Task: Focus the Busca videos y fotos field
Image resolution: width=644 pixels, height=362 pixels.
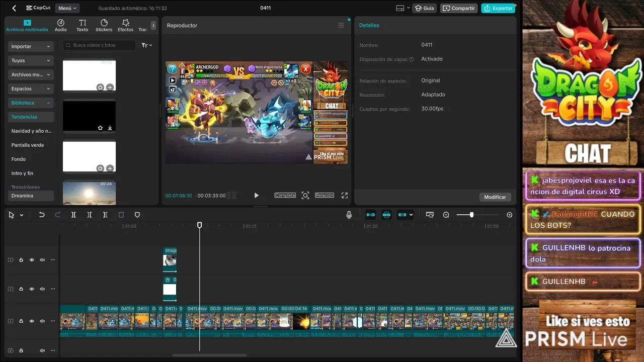Action: pyautogui.click(x=100, y=45)
